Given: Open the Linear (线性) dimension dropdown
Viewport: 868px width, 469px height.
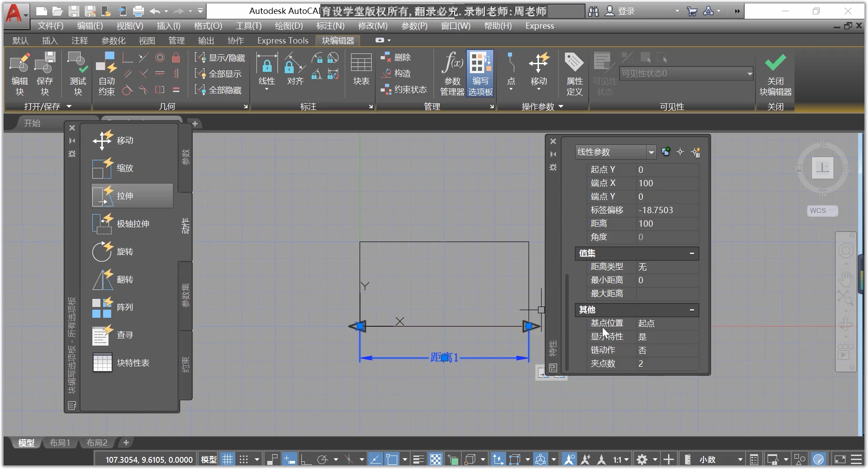Looking at the screenshot, I should click(267, 89).
